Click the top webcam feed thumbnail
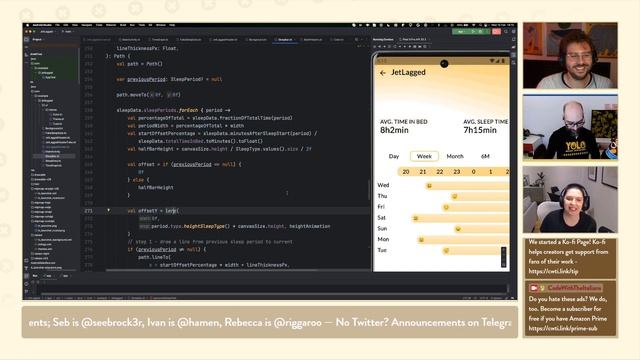 pos(570,55)
